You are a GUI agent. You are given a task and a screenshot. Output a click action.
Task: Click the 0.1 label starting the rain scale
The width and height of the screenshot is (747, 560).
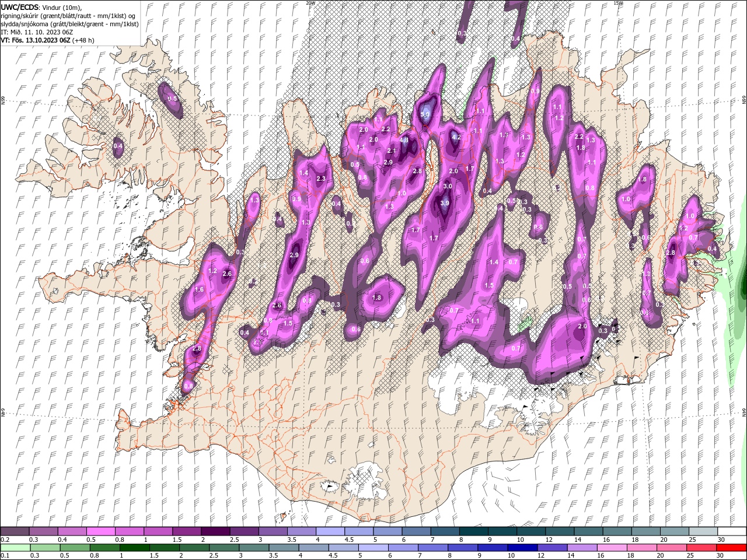[4, 556]
